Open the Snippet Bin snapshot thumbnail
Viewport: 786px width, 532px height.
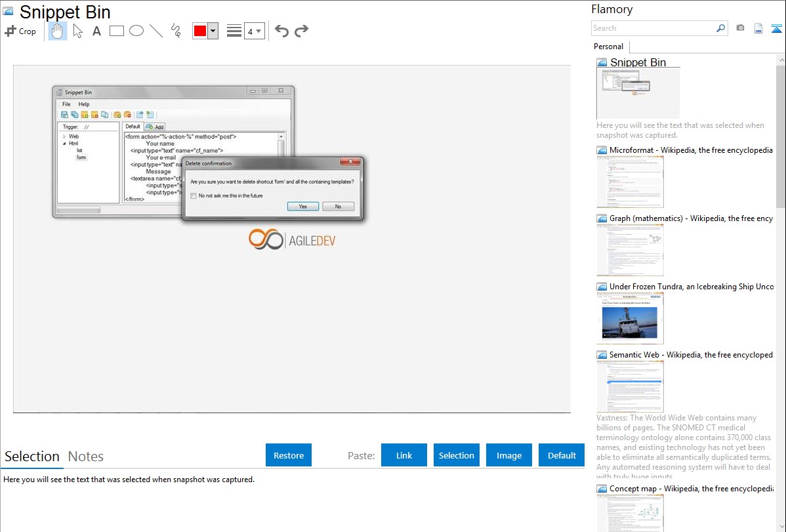(638, 93)
